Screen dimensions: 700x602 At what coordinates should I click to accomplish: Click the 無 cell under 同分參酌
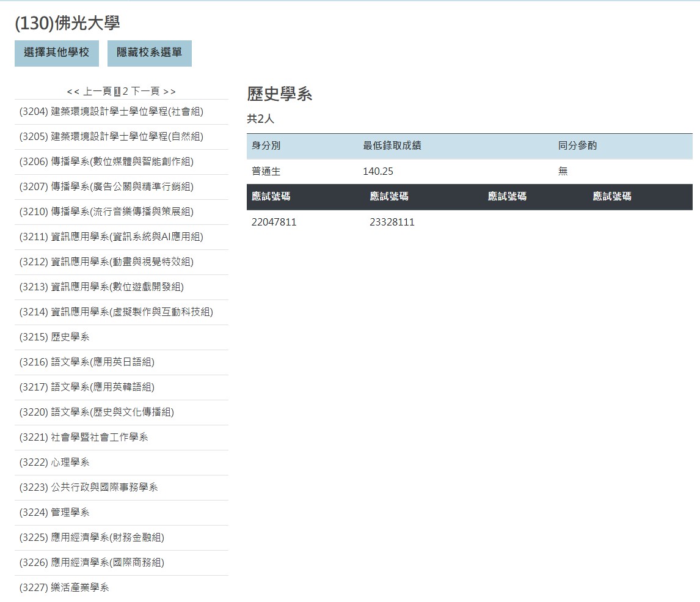(x=563, y=171)
